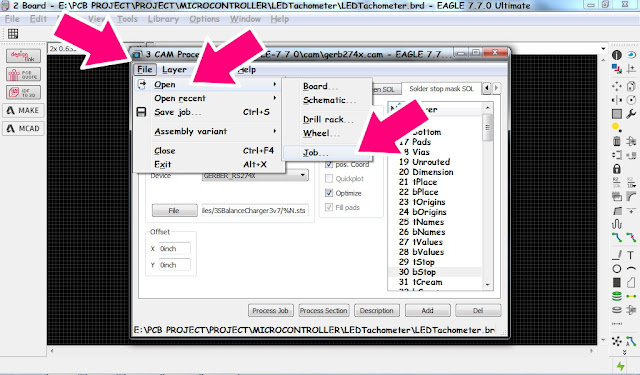Select the Circle tool icon
640x375 pixels.
617,268
